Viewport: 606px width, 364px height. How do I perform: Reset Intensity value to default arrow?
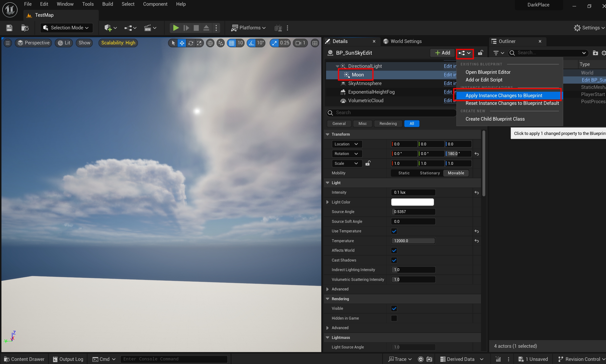(476, 193)
